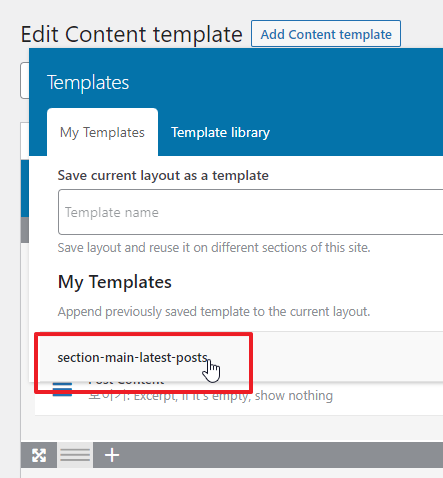Click the Append previously saved template description
The height and width of the screenshot is (478, 443).
pos(214,312)
